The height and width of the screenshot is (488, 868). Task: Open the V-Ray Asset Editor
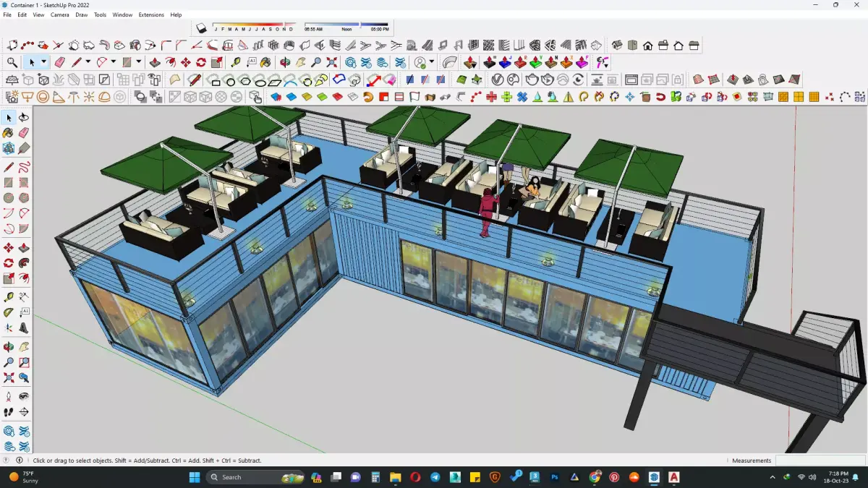(x=498, y=80)
